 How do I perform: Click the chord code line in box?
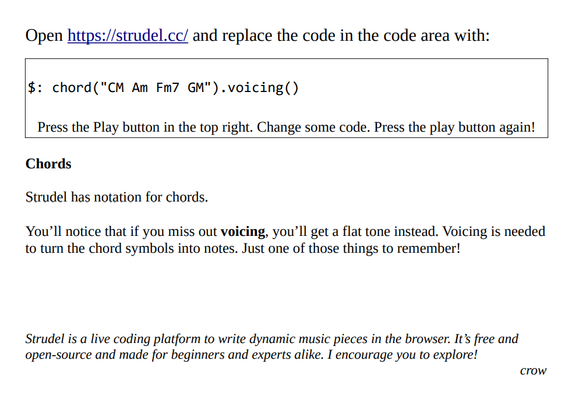coord(163,88)
